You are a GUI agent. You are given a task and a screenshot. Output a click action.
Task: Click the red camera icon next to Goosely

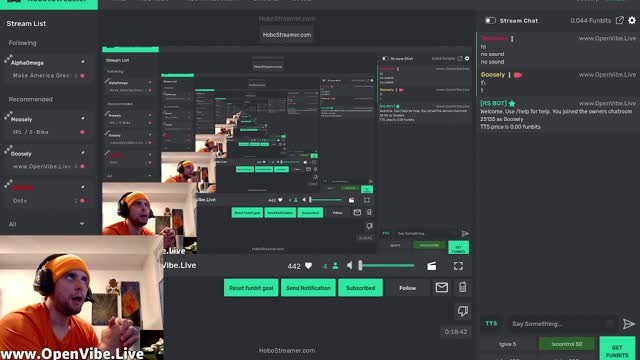pos(518,75)
